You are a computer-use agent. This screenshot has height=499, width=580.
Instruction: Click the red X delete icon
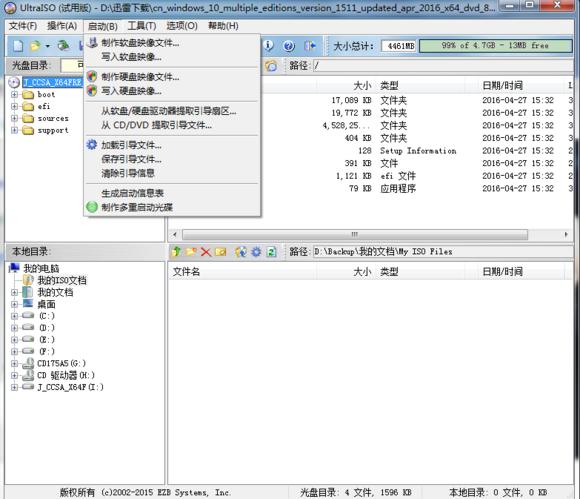pyautogui.click(x=206, y=252)
